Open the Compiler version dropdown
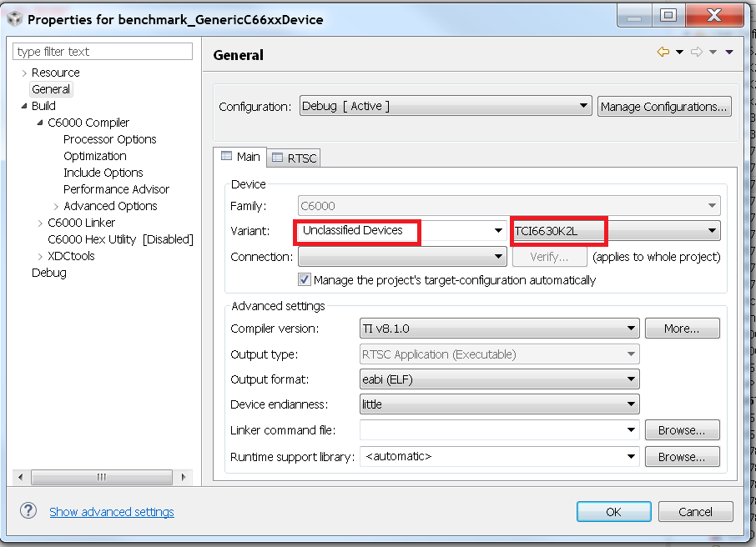The image size is (756, 547). [500, 329]
